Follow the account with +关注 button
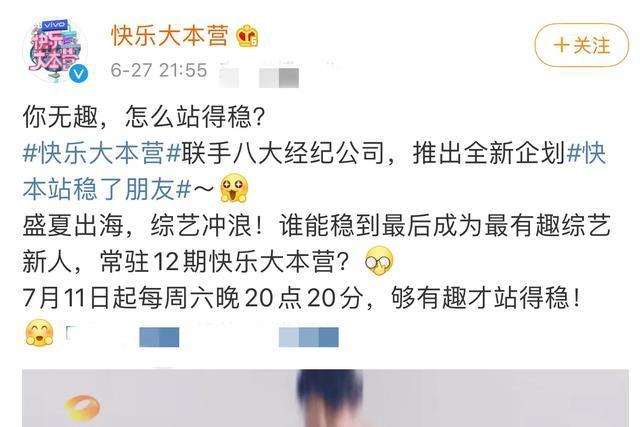Screen dimensions: 640x427 [582, 45]
